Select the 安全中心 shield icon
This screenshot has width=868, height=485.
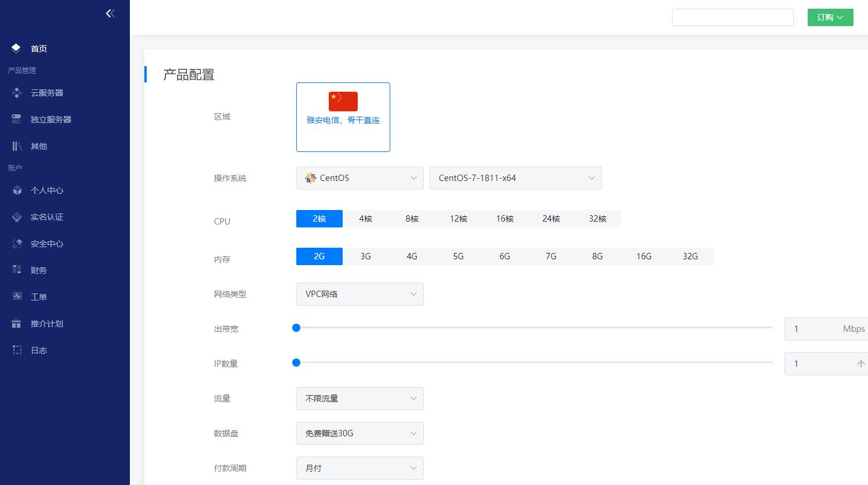[16, 243]
